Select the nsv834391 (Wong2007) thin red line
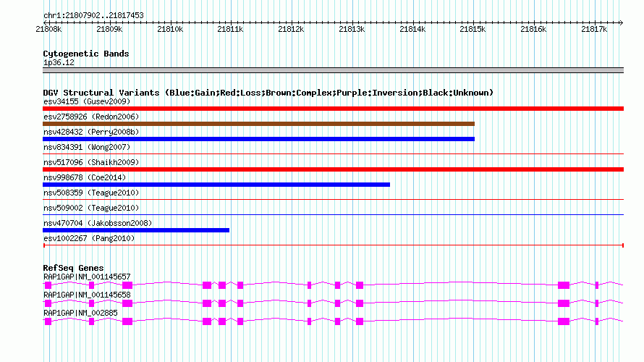644x362 pixels. tap(333, 154)
